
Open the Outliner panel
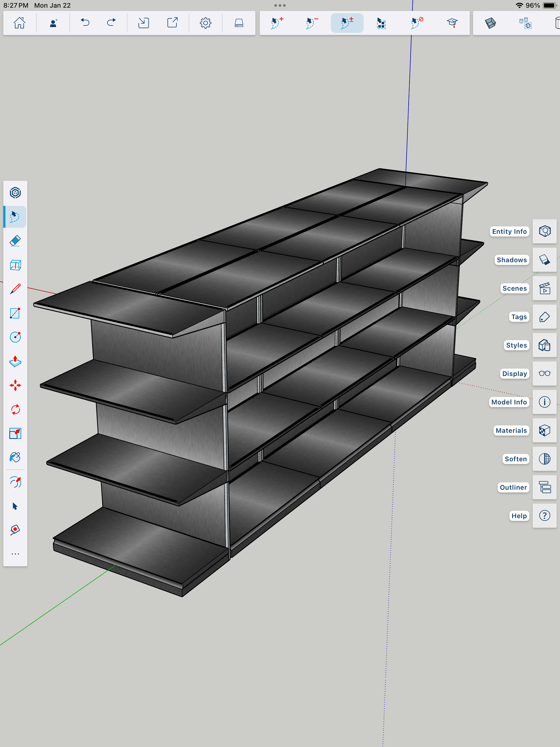click(x=544, y=487)
